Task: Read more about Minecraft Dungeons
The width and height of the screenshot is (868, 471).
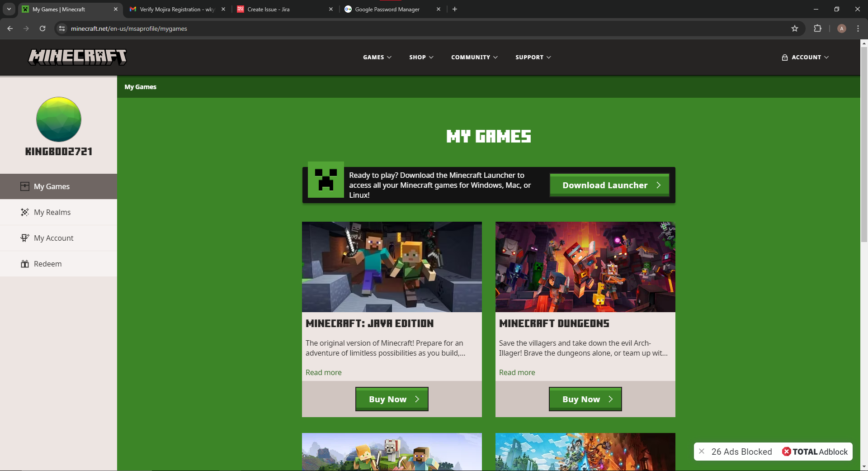Action: 517,372
